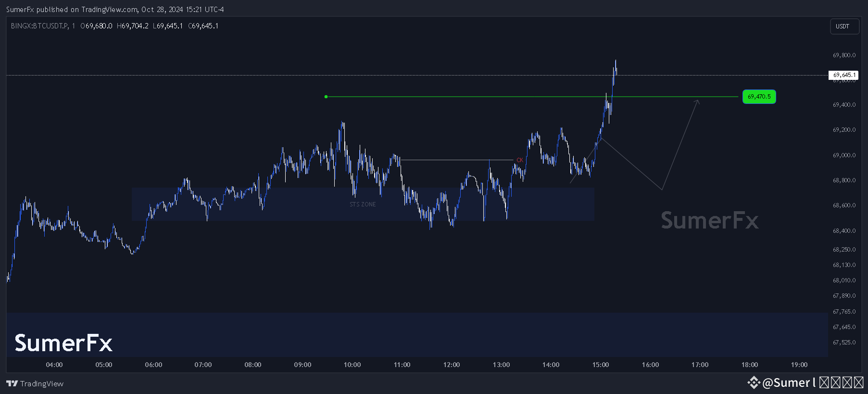
Task: Click the 68,250.0 price axis label
Action: point(844,250)
